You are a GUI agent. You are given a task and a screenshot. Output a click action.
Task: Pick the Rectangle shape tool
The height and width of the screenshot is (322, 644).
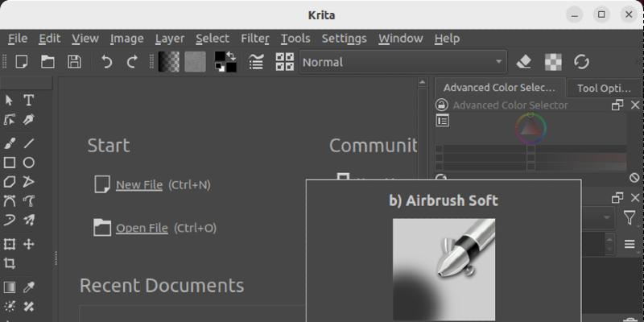point(10,163)
